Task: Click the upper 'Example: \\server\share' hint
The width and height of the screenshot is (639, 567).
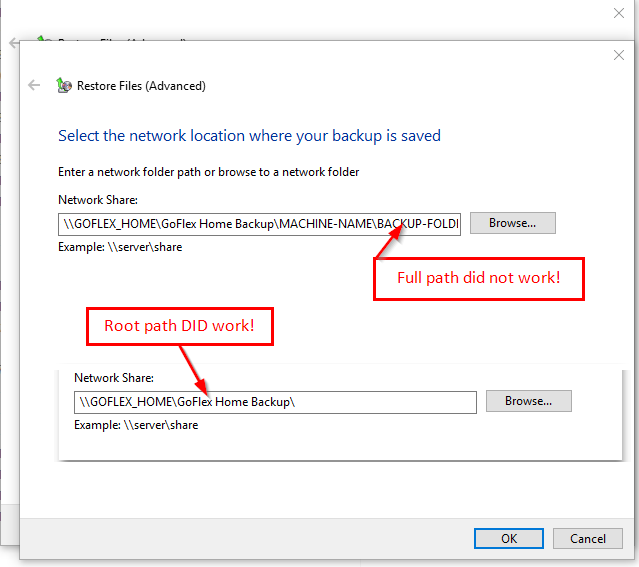Action: pos(120,247)
